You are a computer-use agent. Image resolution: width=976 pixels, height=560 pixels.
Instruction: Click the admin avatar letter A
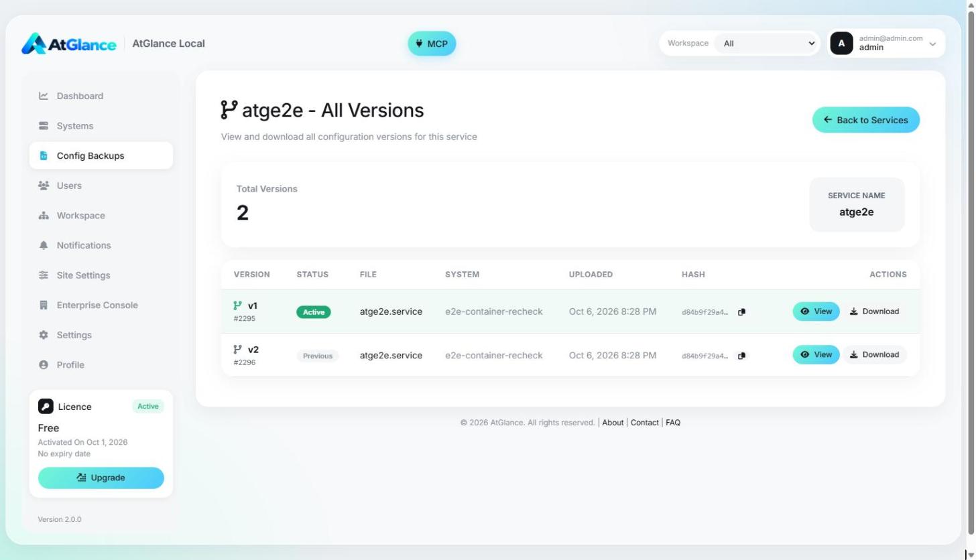(841, 44)
